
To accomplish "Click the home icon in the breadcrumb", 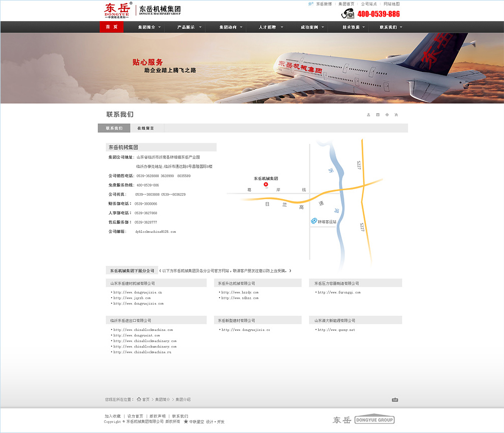I will coord(139,399).
